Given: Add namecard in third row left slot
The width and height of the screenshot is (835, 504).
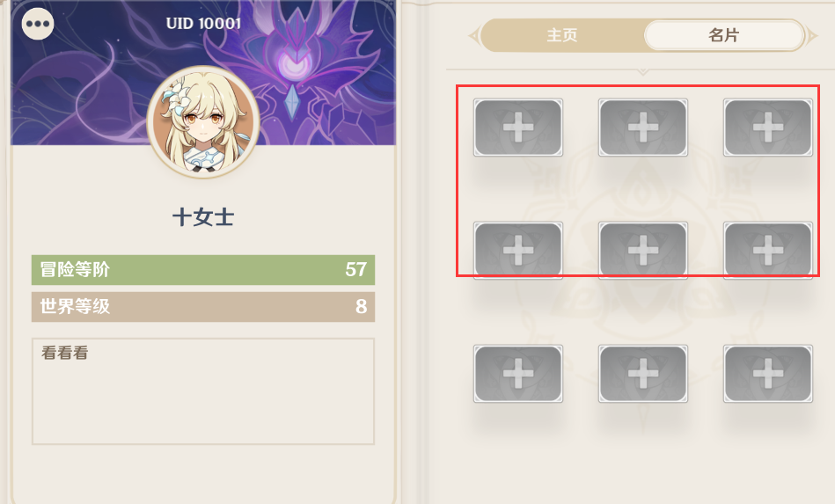Looking at the screenshot, I should click(518, 374).
